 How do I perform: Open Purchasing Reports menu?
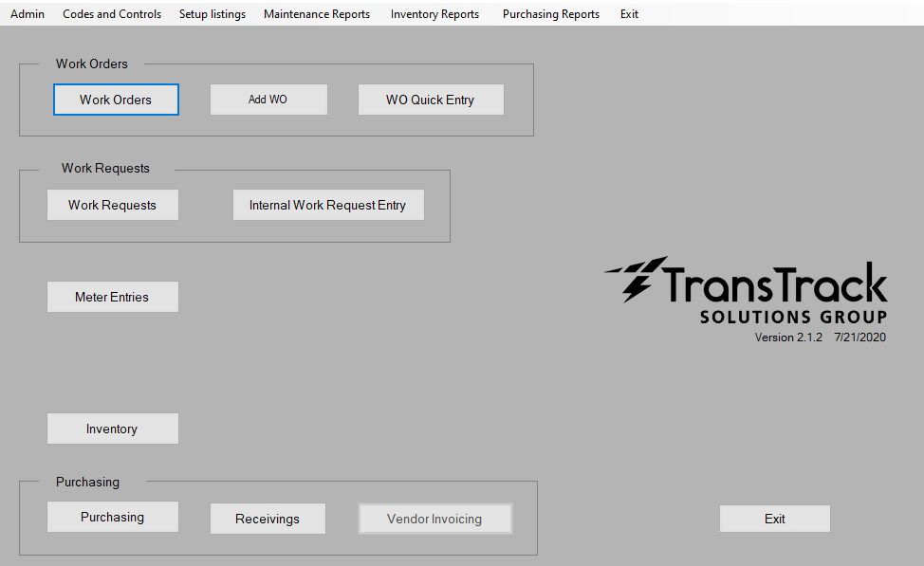(551, 14)
